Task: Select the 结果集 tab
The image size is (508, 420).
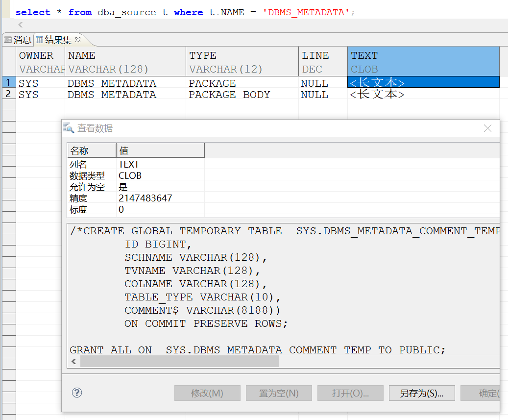Action: pos(54,40)
